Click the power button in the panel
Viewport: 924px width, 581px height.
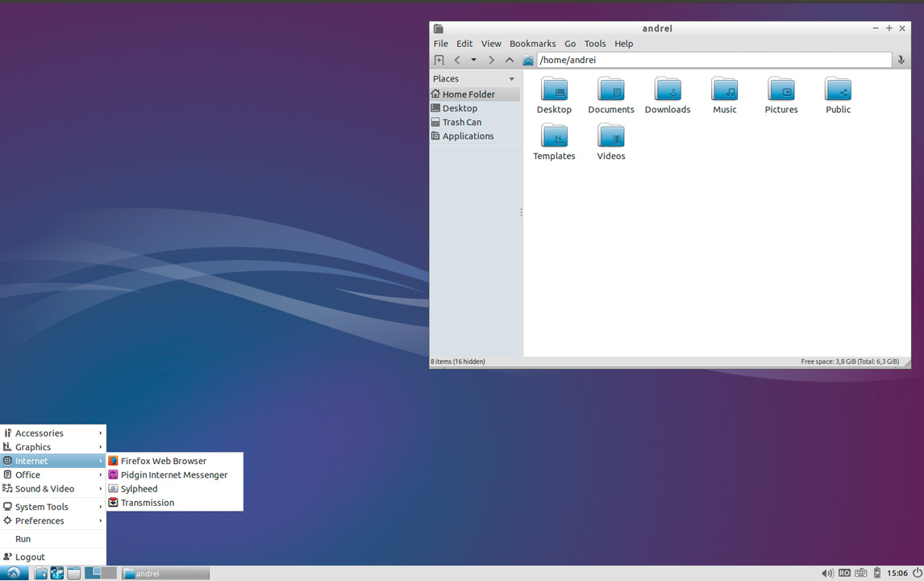tap(917, 573)
